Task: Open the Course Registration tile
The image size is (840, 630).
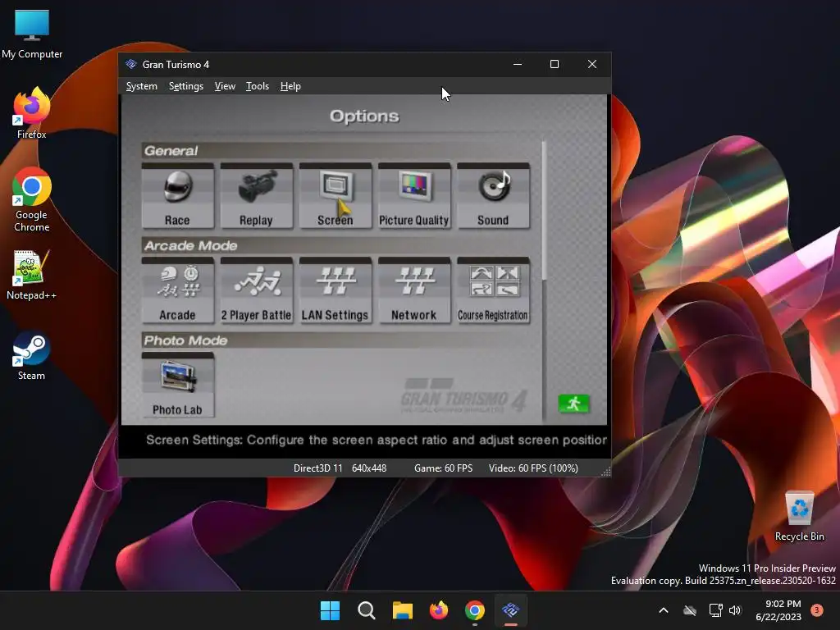Action: coord(493,291)
